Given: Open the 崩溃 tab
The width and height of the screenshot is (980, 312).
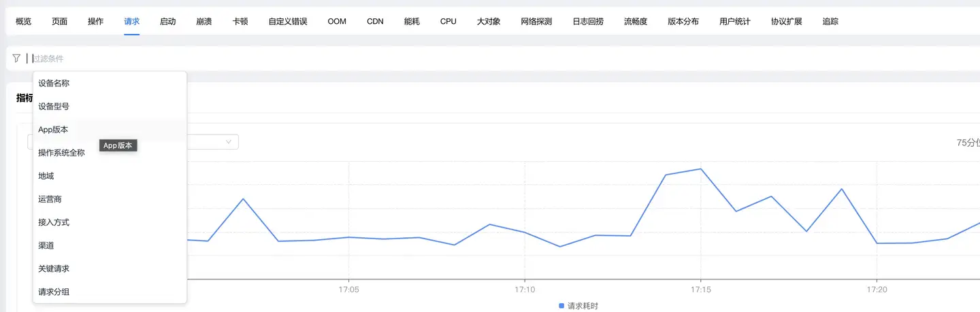Looking at the screenshot, I should click(x=203, y=21).
